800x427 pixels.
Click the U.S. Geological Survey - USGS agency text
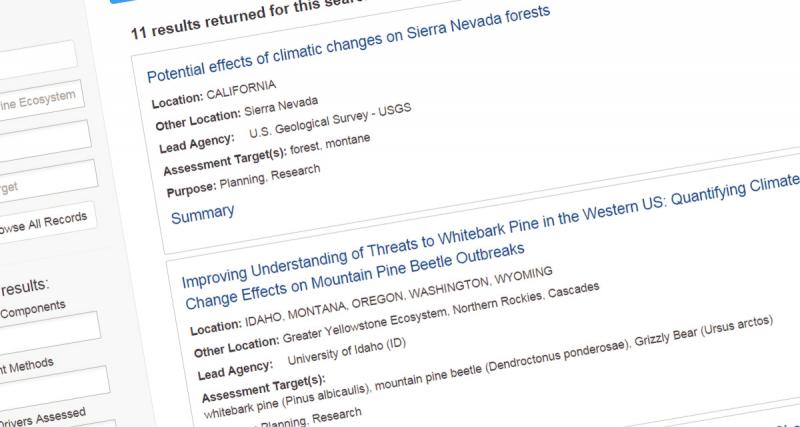click(328, 122)
